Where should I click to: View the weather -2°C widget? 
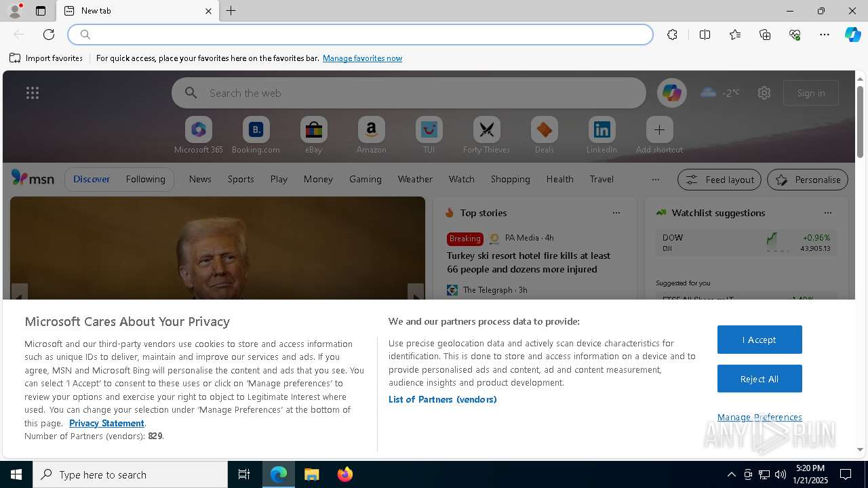click(719, 93)
